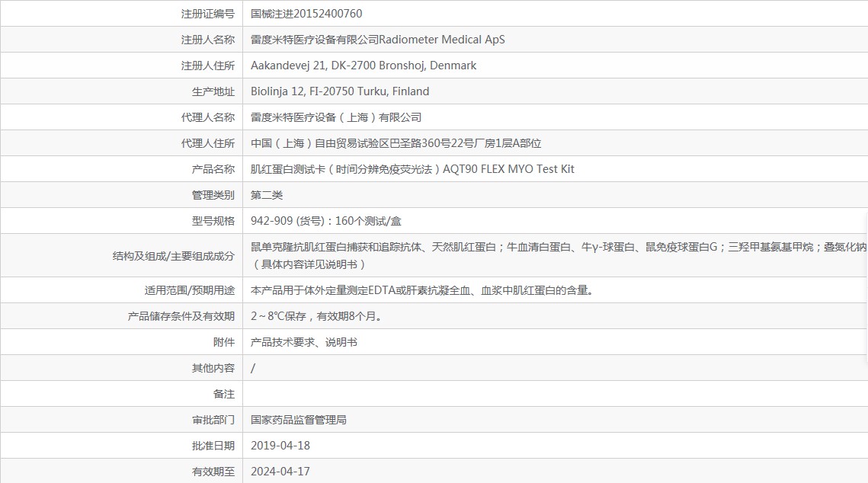The height and width of the screenshot is (483, 868).
Task: Click the 注册证编号 label cell
Action: [207, 14]
